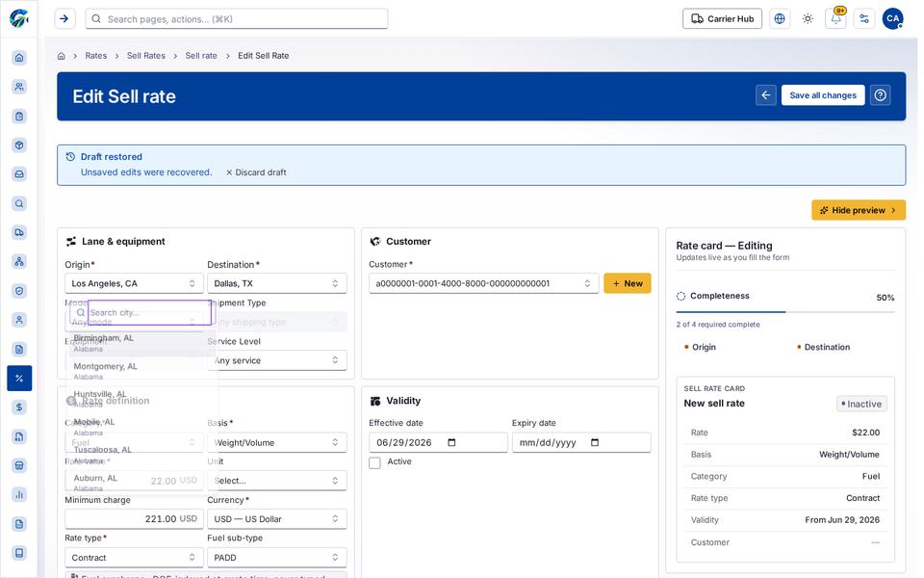
Task: Click the back arrow beside Save all changes
Action: point(766,95)
